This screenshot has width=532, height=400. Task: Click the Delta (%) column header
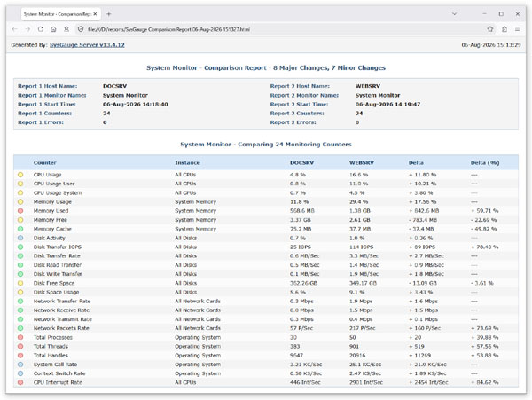[x=485, y=162]
